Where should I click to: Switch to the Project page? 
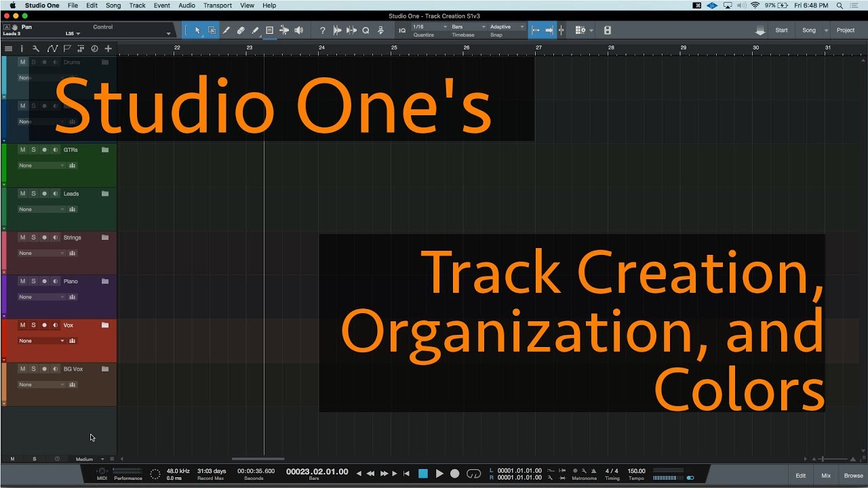[x=846, y=30]
